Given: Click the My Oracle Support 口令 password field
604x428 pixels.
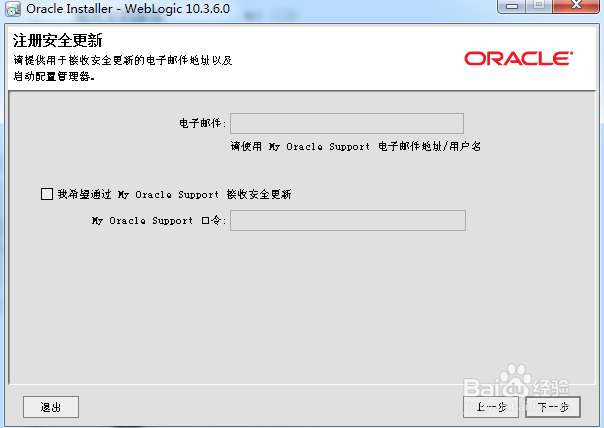Looking at the screenshot, I should pyautogui.click(x=348, y=220).
